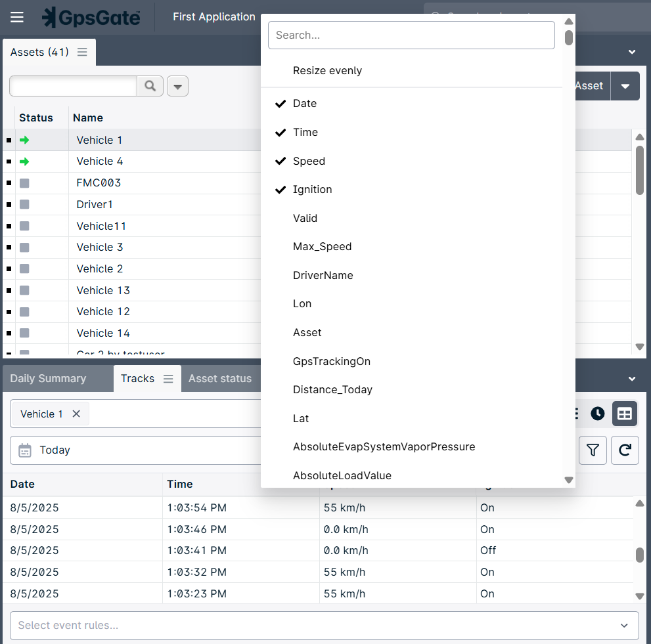Disable the Ignition column
Image resolution: width=651 pixels, height=644 pixels.
click(313, 189)
